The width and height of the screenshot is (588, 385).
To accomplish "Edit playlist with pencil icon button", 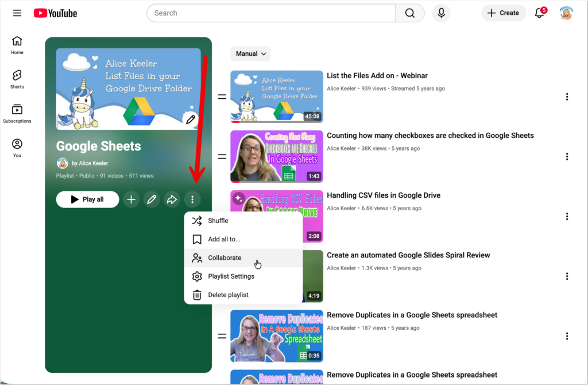I will coord(152,199).
